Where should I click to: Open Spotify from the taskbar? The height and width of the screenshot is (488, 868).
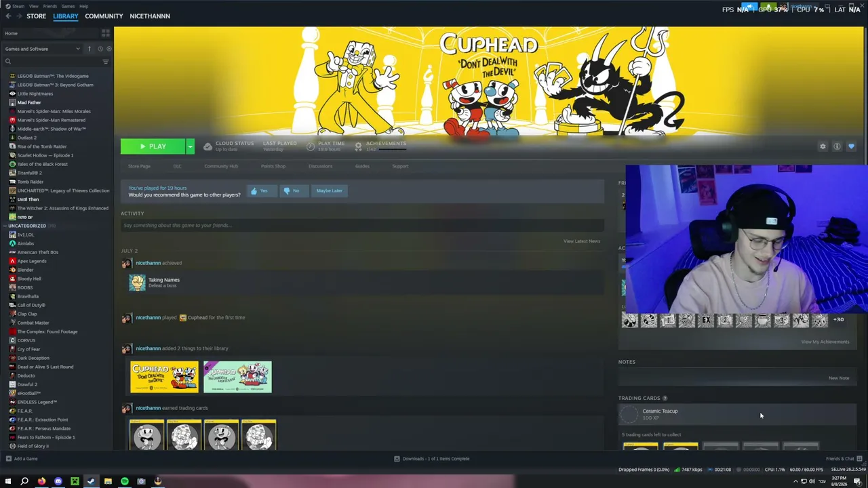pyautogui.click(x=125, y=481)
